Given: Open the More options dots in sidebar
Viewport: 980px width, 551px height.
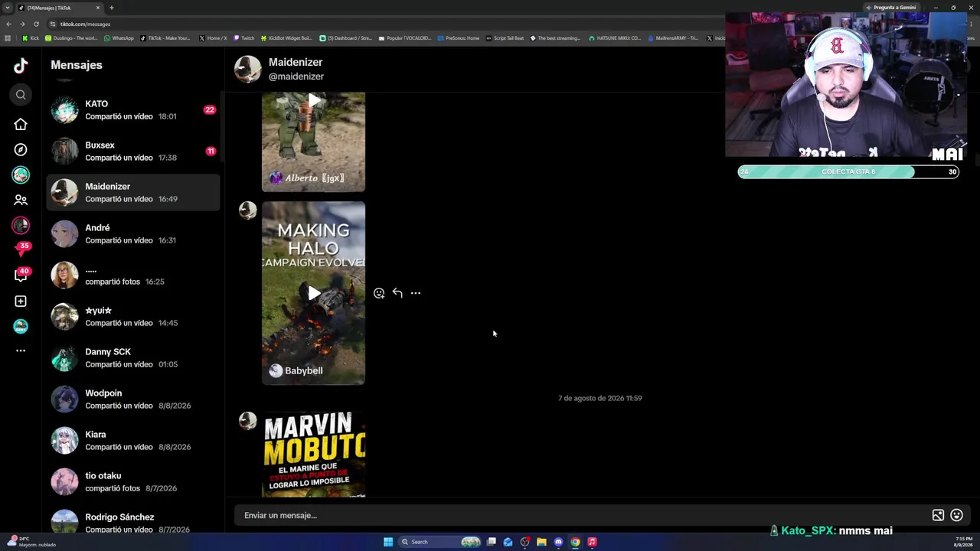Looking at the screenshot, I should coord(21,350).
